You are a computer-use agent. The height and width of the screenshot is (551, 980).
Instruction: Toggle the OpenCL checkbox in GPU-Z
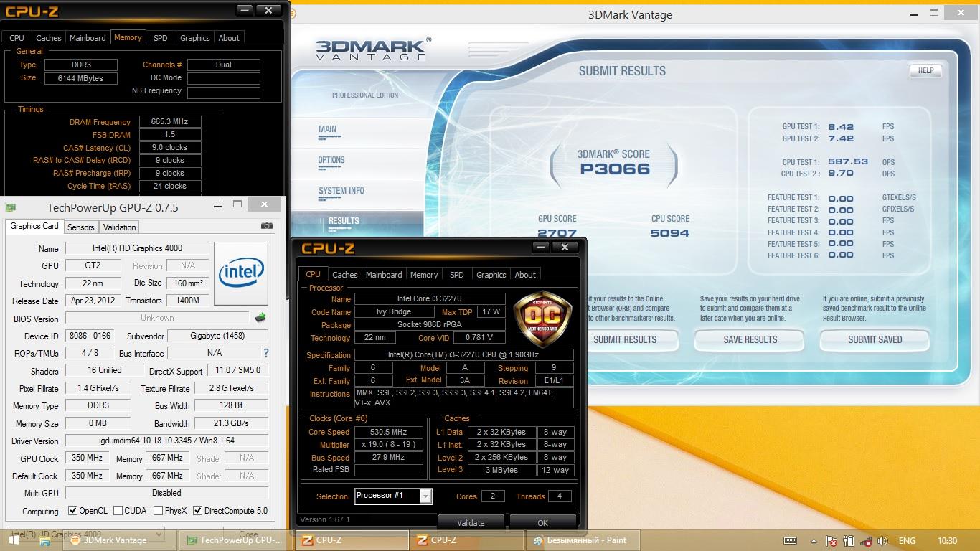(x=72, y=511)
